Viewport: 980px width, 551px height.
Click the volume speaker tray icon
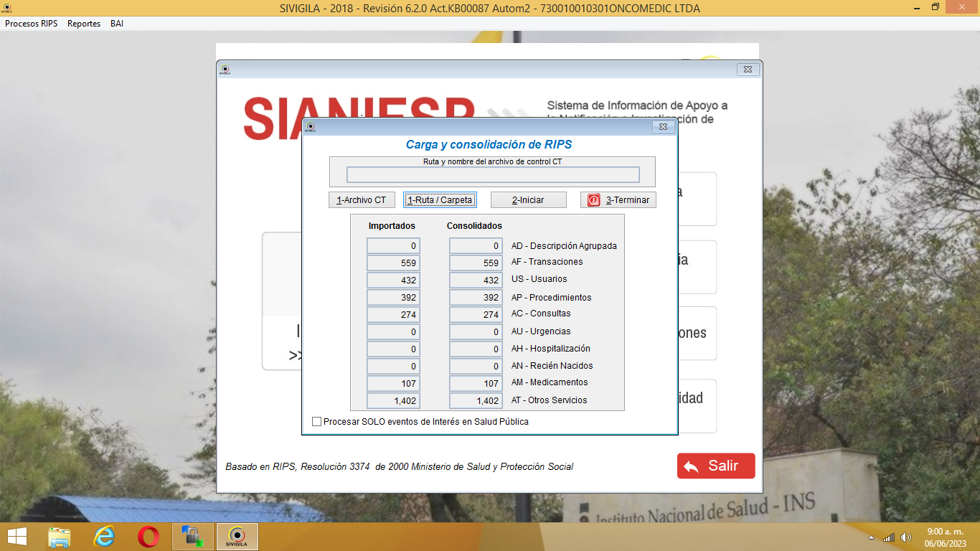pos(905,537)
